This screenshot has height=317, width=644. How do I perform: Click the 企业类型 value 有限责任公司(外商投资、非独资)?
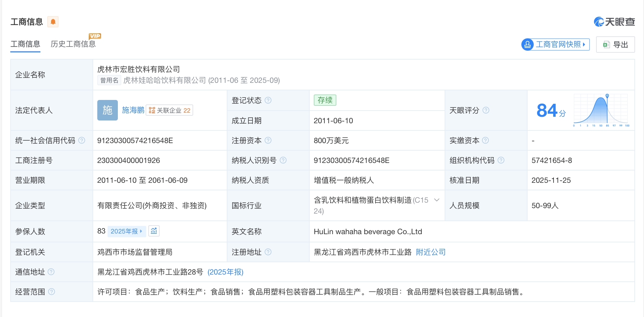[152, 206]
